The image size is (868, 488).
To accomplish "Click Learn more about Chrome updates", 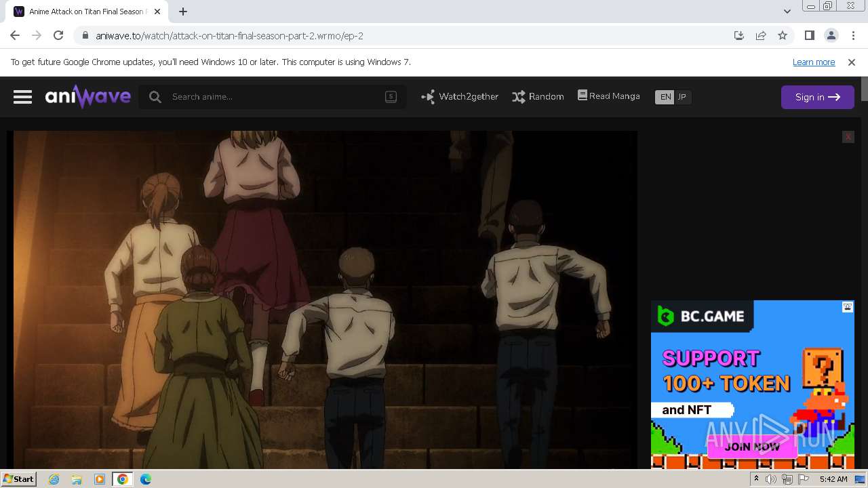I will [814, 62].
